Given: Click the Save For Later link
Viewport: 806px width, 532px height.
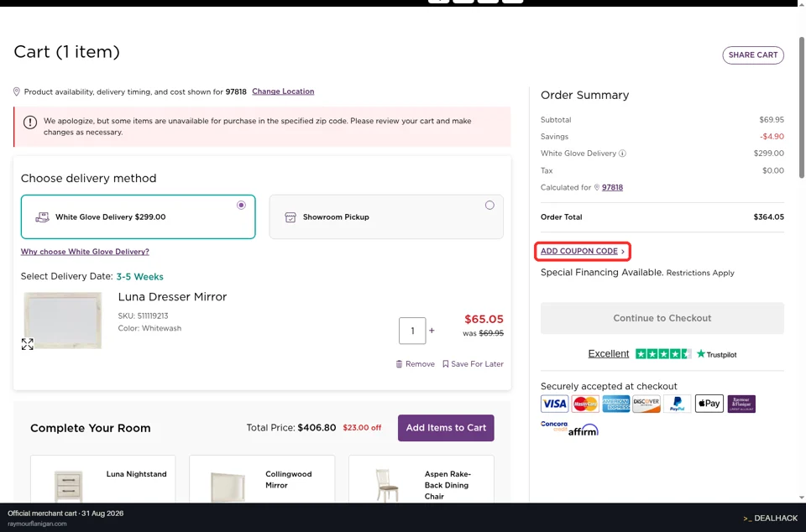Looking at the screenshot, I should tap(477, 364).
